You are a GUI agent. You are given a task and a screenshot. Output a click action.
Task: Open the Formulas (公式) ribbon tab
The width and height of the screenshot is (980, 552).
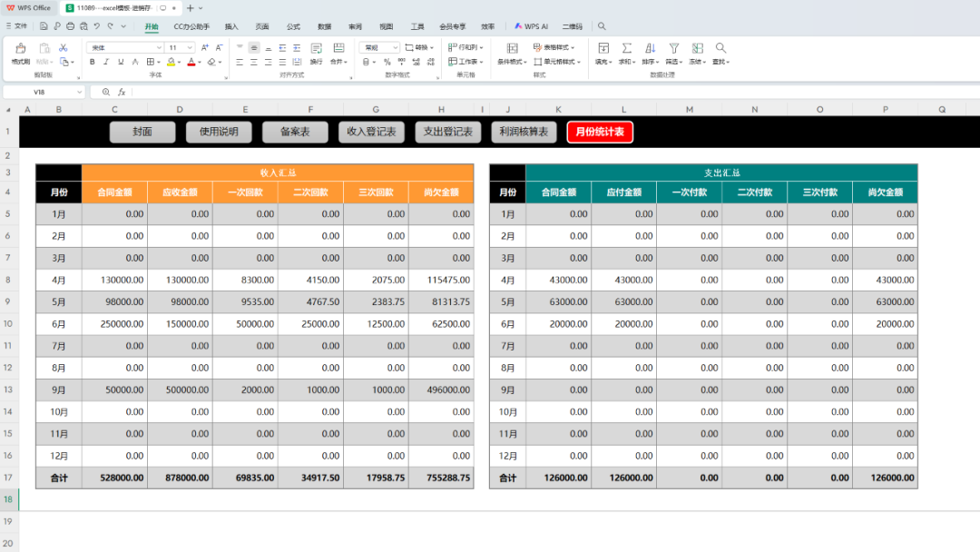(293, 26)
